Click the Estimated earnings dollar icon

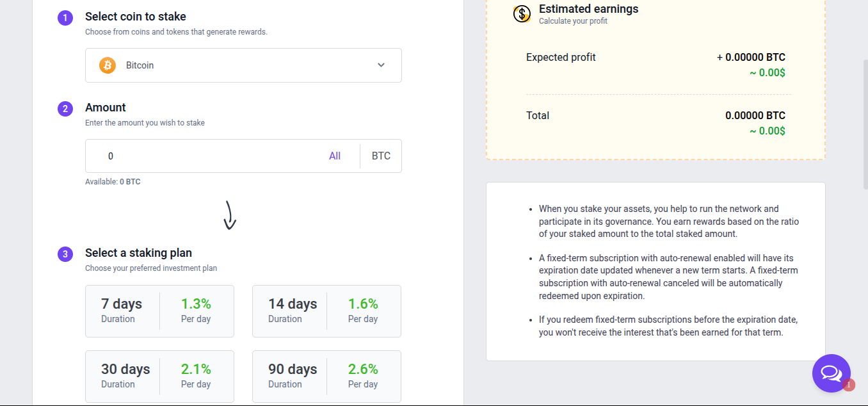pos(522,13)
